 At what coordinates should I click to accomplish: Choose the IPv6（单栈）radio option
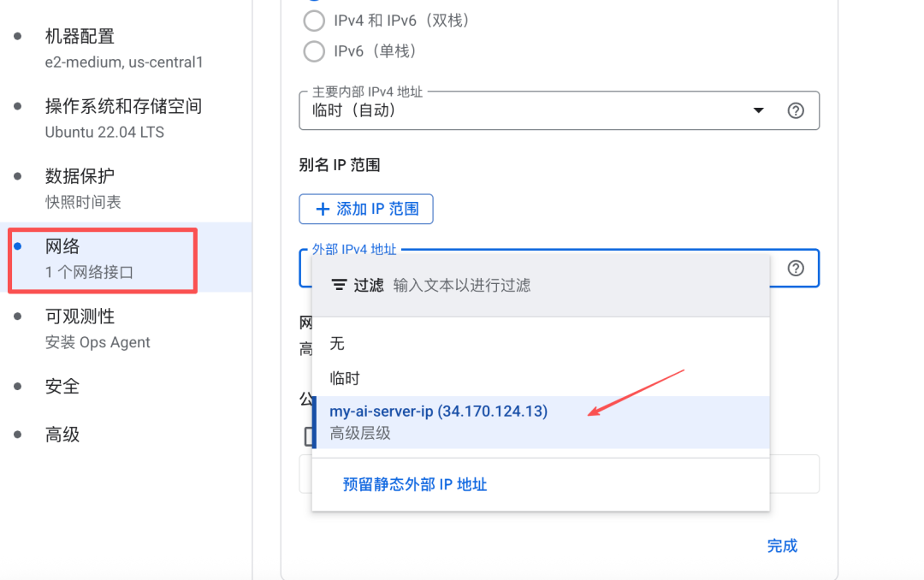[314, 51]
